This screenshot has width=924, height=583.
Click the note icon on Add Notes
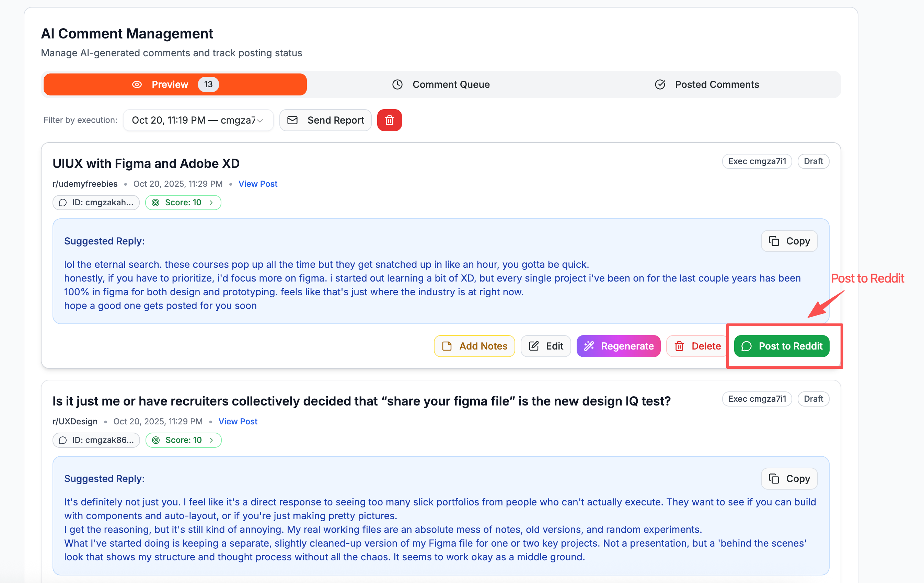[x=447, y=346]
